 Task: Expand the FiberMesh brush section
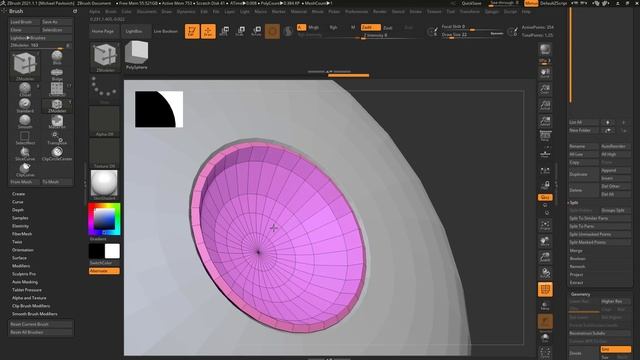[x=22, y=234]
